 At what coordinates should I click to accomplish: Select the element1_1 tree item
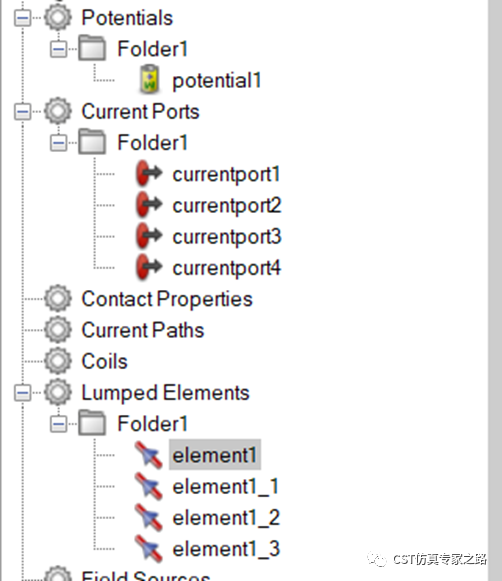(225, 486)
